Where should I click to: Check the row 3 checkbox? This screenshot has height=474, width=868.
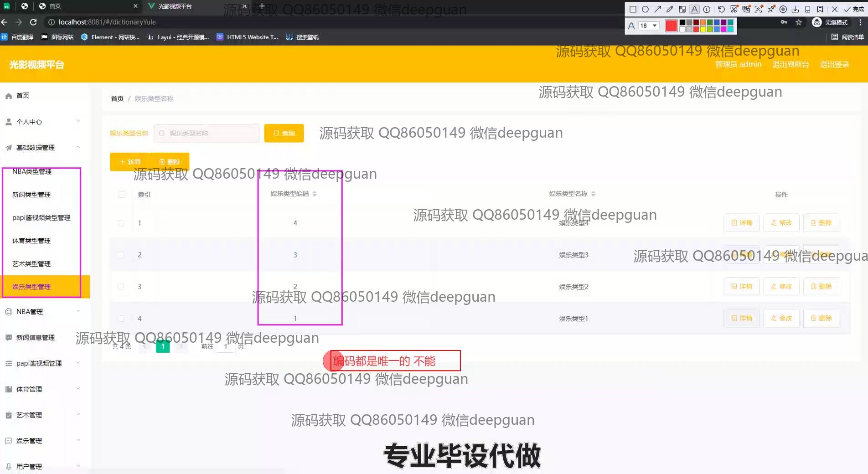point(121,287)
